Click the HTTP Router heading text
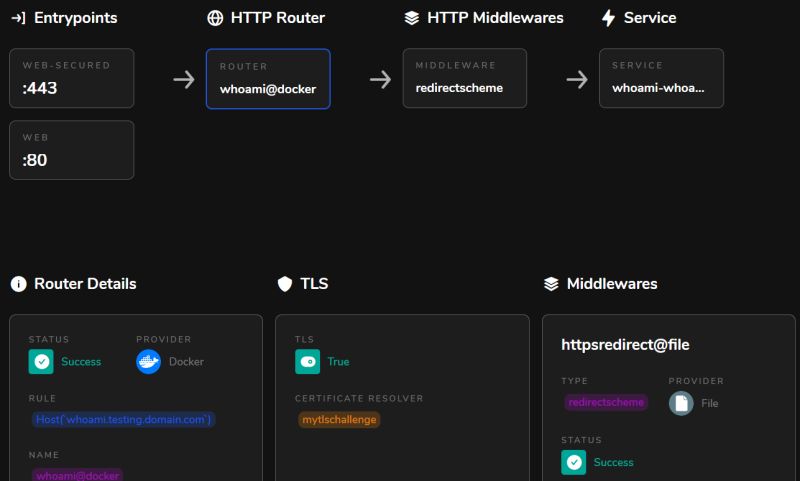The height and width of the screenshot is (481, 800). click(x=278, y=18)
